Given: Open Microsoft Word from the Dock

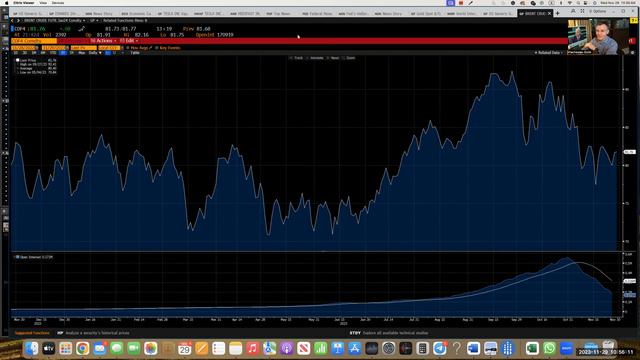Looking at the screenshot, I should tap(473, 349).
